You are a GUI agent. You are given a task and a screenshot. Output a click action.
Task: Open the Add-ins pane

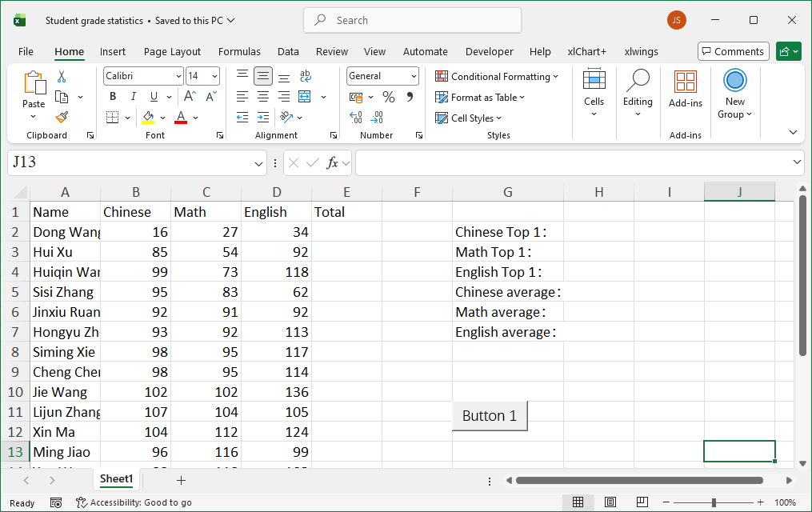point(685,88)
